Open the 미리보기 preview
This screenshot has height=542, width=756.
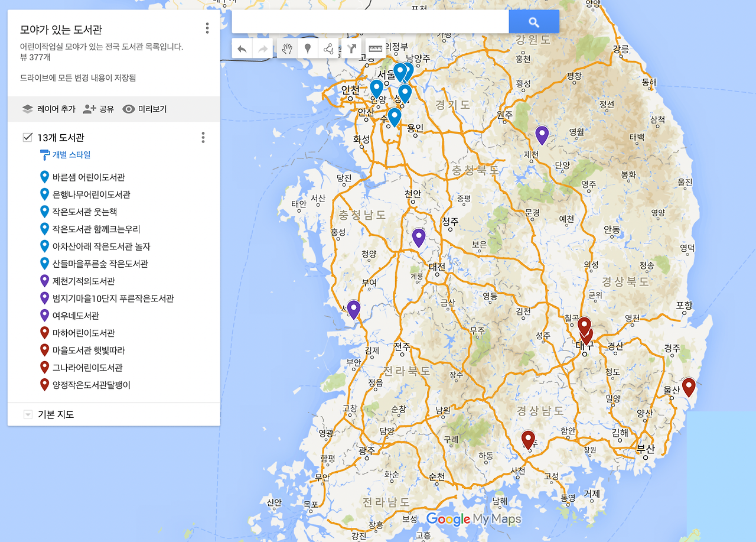(x=145, y=109)
